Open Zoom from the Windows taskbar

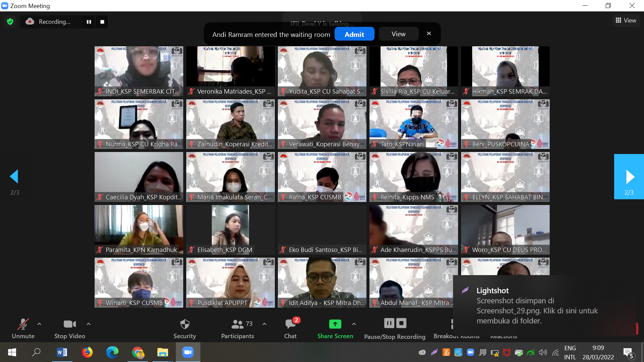188,352
